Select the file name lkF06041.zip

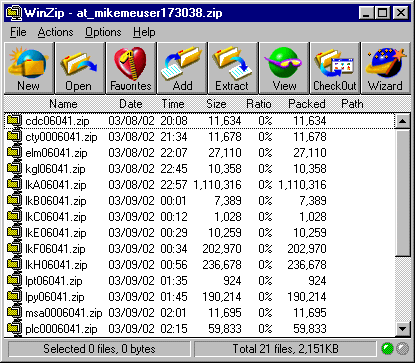click(55, 249)
